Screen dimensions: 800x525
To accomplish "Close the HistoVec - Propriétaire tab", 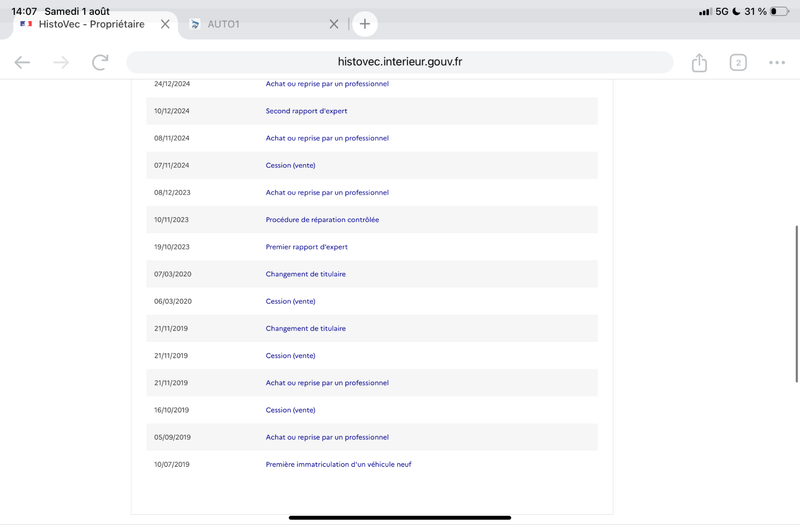I will click(x=165, y=24).
